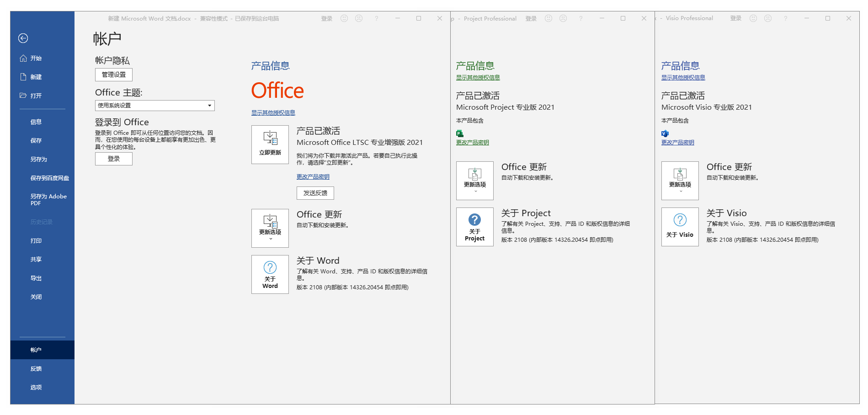Click 更改产品密钥 link in Visio window
This screenshot has height=415, width=868.
pos(678,143)
